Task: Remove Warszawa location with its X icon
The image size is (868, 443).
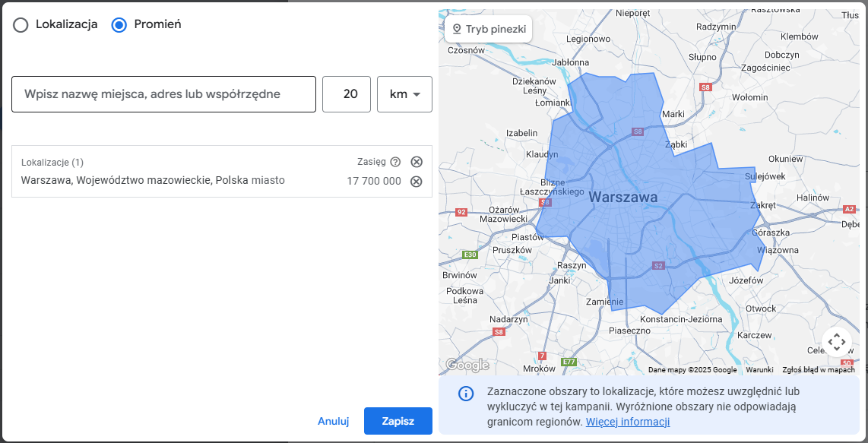Action: (x=417, y=181)
